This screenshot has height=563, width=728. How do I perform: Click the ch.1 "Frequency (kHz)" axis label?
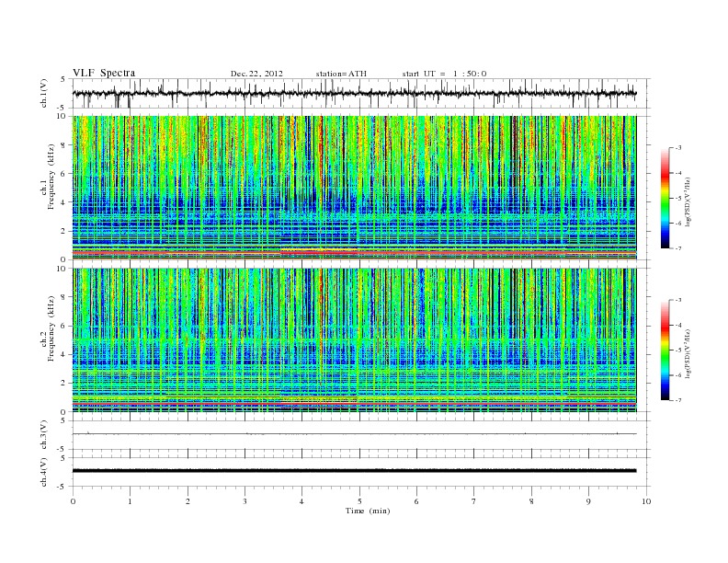(51, 177)
